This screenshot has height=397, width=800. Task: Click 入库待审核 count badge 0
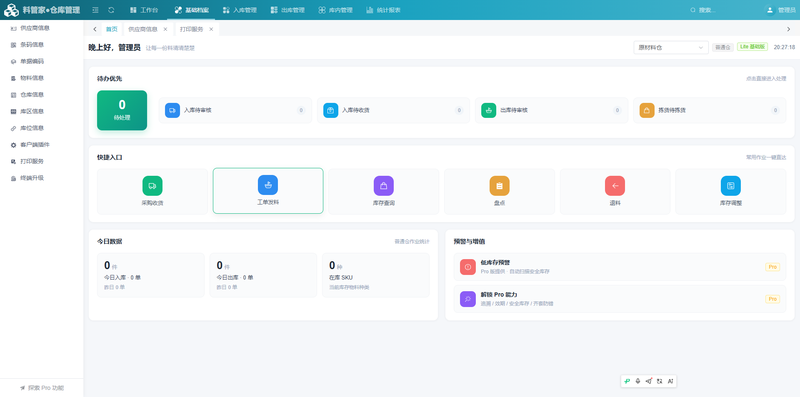(x=301, y=110)
